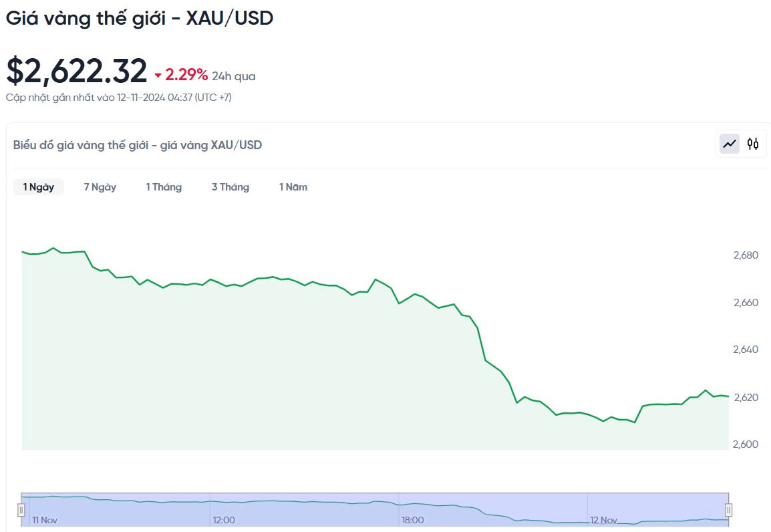Switch to the candlestick chart view
771x532 pixels.
753,144
